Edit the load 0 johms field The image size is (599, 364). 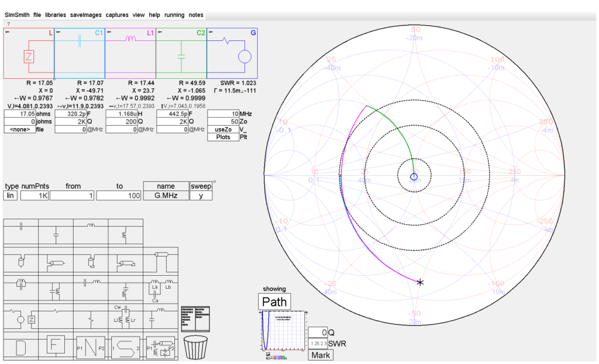pyautogui.click(x=20, y=122)
